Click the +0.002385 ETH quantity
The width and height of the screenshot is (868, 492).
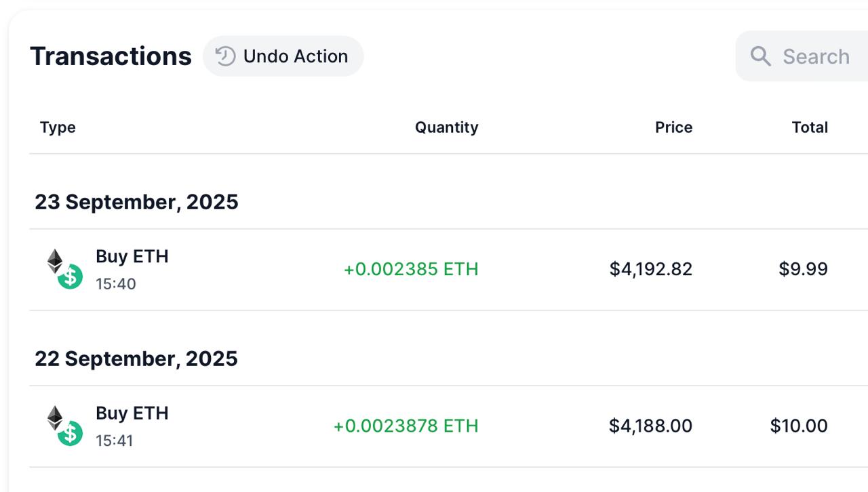coord(411,269)
